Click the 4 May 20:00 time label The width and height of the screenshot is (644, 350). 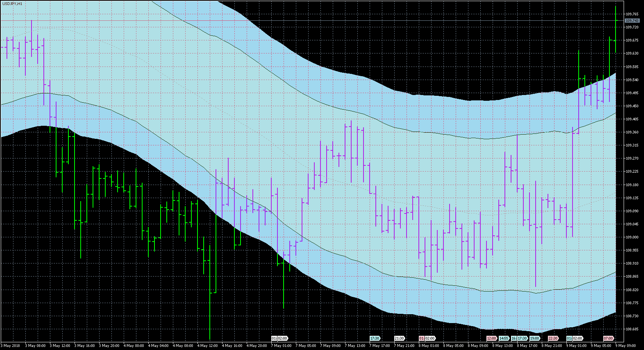(x=257, y=345)
